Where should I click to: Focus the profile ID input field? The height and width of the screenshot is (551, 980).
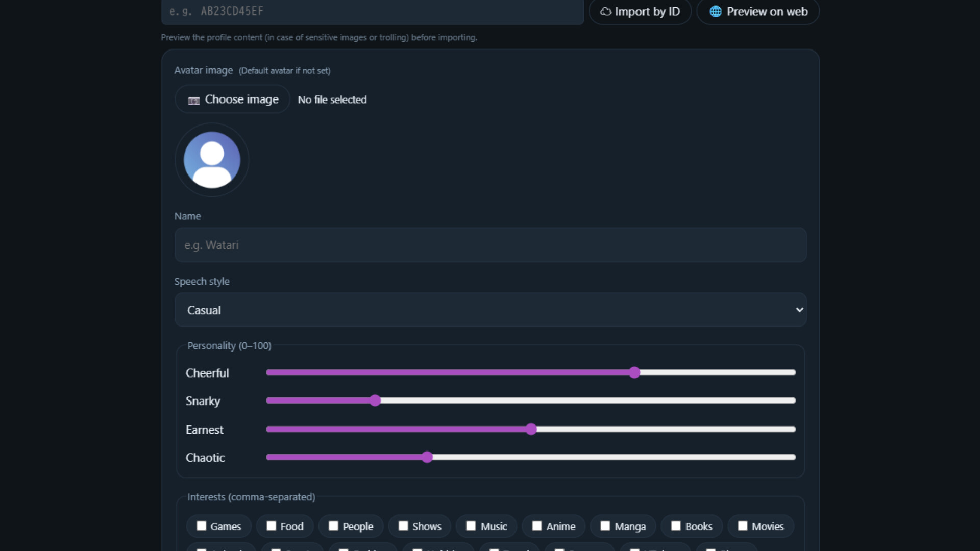point(373,11)
